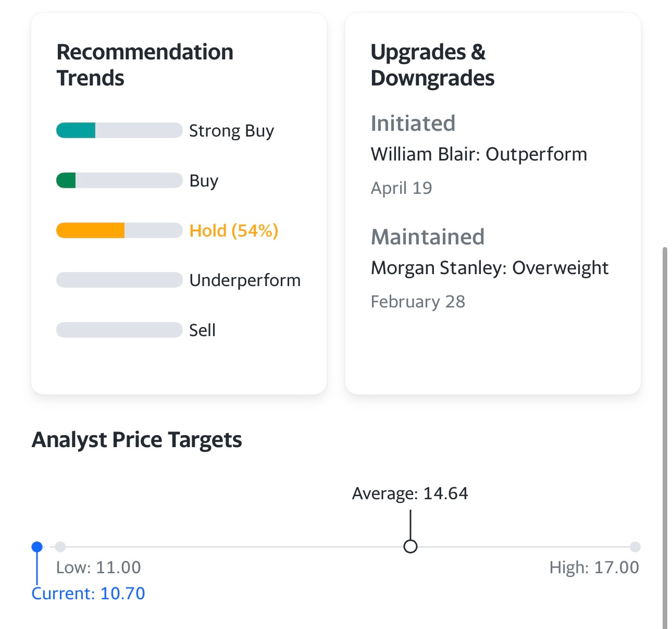Click the empty Sell bar
The width and height of the screenshot is (672, 629).
pyautogui.click(x=119, y=330)
